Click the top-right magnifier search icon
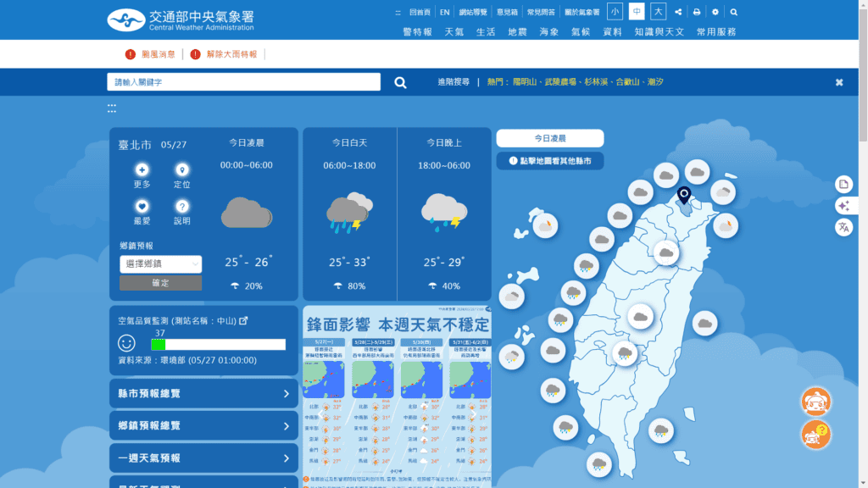The height and width of the screenshot is (488, 868). click(x=733, y=12)
